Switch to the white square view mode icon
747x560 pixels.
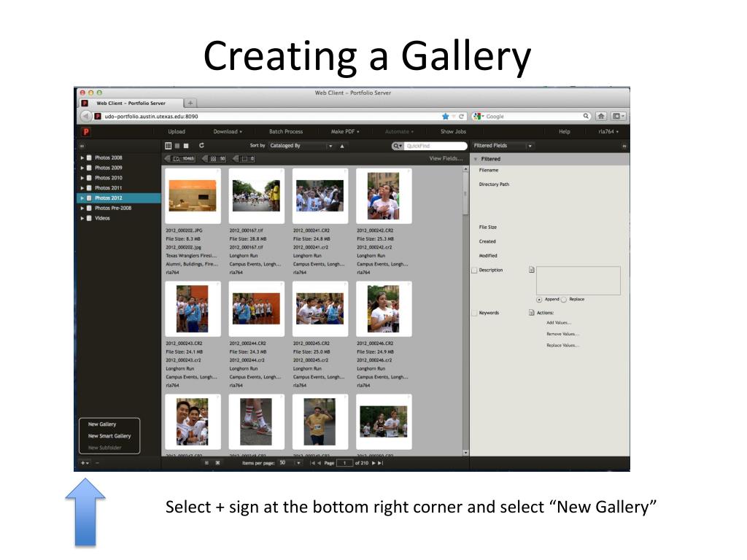click(x=186, y=146)
